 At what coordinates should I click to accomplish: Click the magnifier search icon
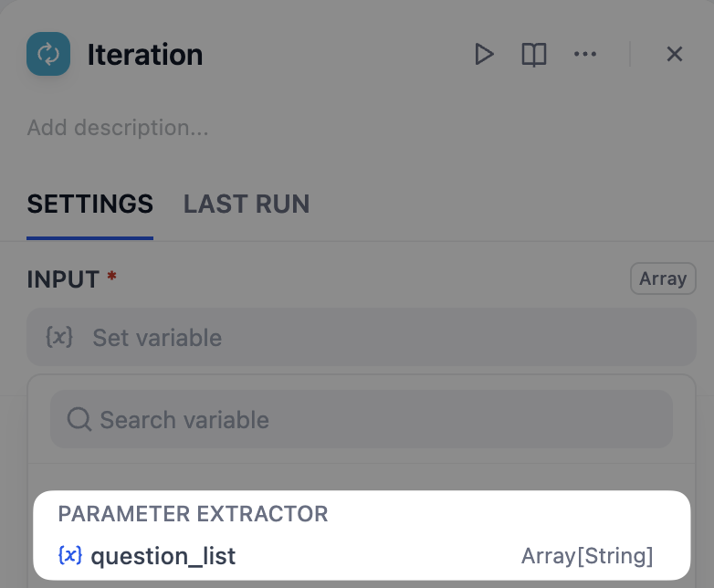(79, 420)
